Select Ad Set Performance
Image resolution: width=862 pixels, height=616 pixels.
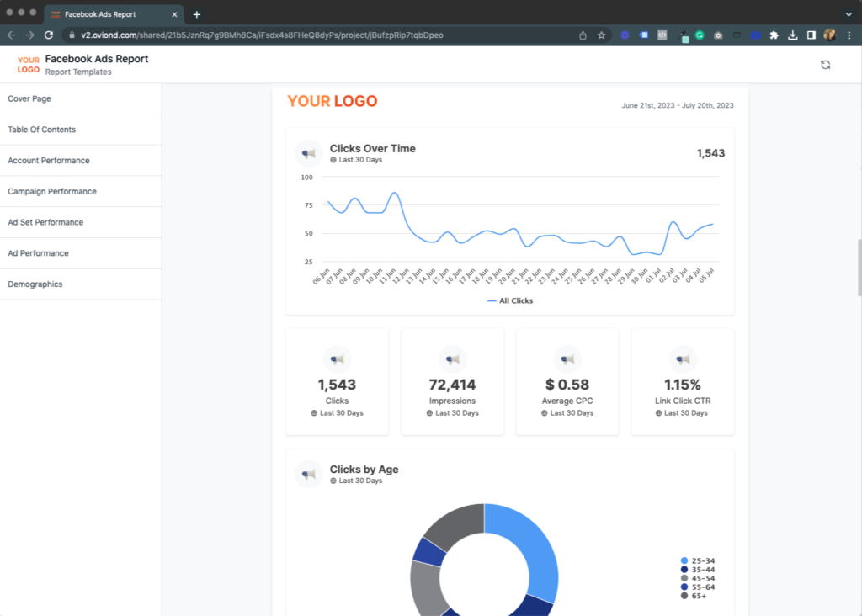[x=81, y=222]
